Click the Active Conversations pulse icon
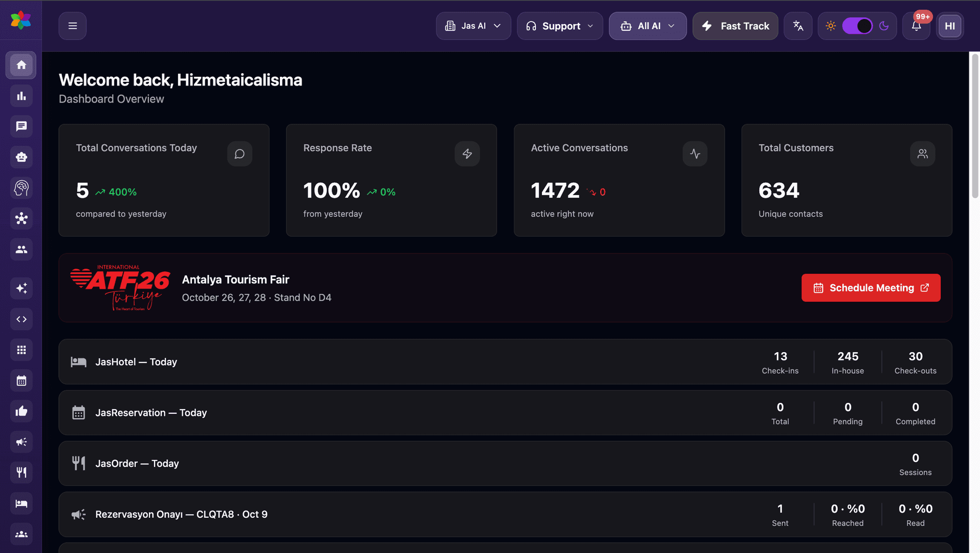This screenshot has height=553, width=980. pos(695,154)
